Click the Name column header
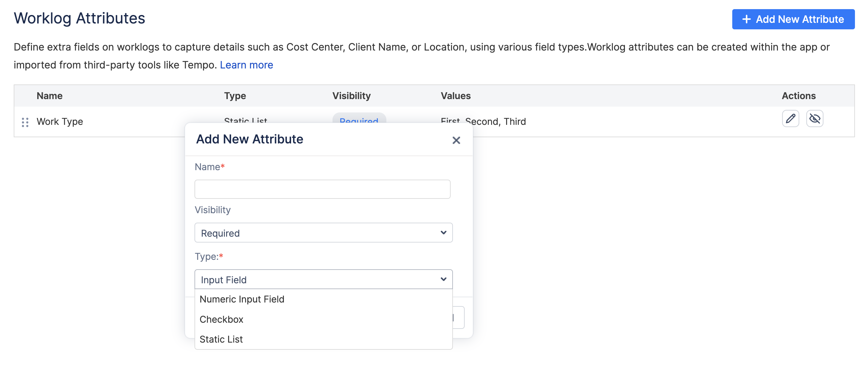 pyautogui.click(x=50, y=96)
